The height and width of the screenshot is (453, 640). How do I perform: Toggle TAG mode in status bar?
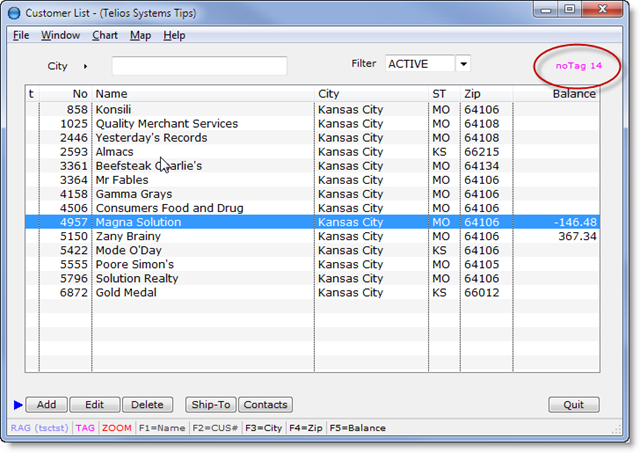(85, 428)
